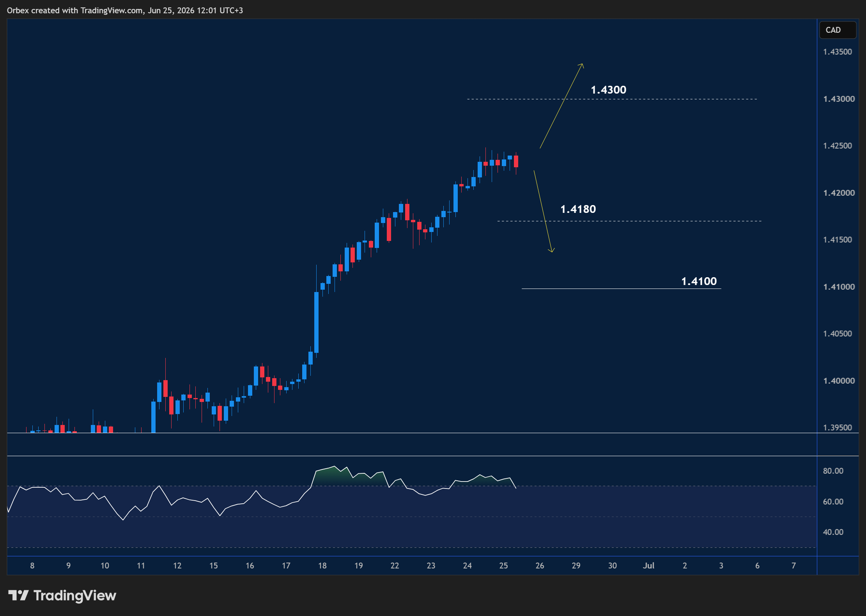Click the RSI 80.00 axis label
Screen dimensions: 866x616
(833, 471)
